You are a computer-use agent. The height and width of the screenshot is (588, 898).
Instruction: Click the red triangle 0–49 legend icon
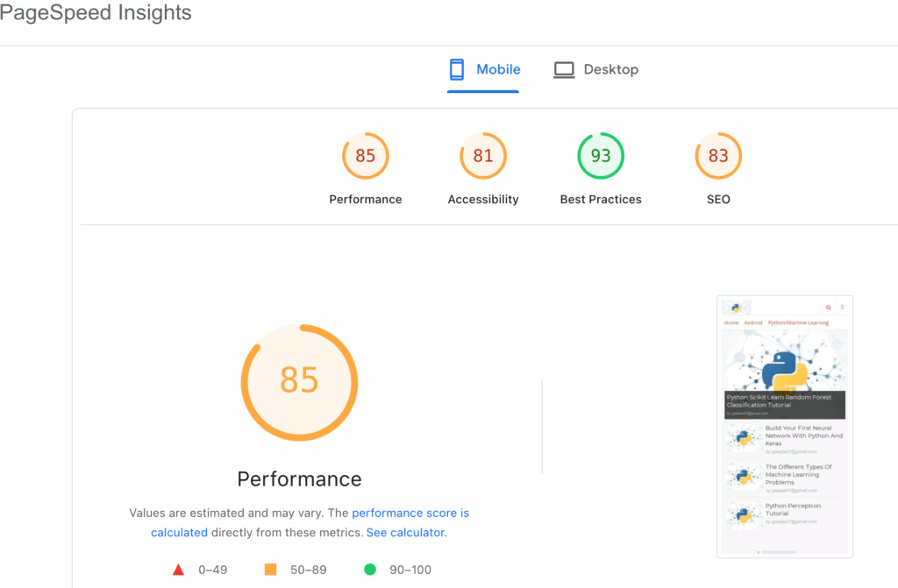(179, 570)
